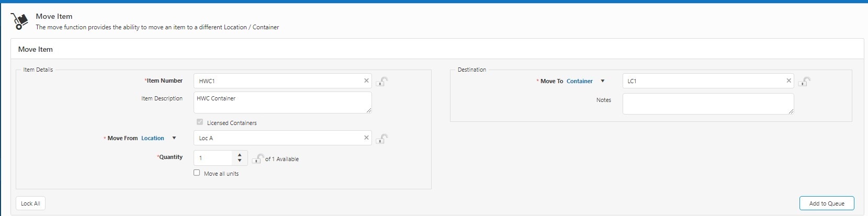This screenshot has height=216, width=868.
Task: Open the Move To type dropdown arrow
Action: pos(603,81)
